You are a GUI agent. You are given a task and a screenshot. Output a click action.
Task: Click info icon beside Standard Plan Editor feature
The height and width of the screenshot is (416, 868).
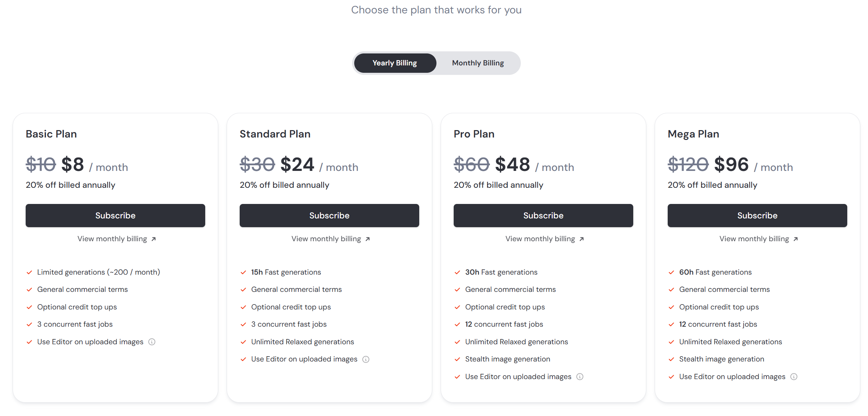click(366, 359)
